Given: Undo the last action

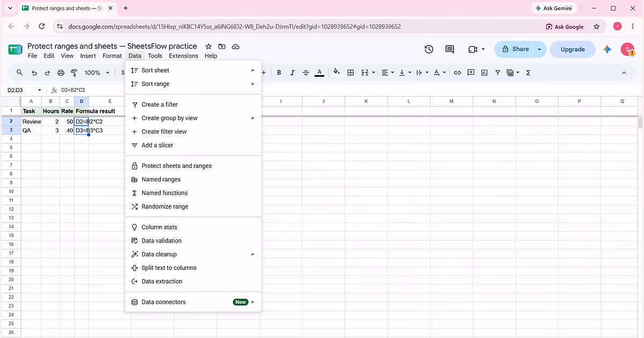Looking at the screenshot, I should pyautogui.click(x=34, y=72).
